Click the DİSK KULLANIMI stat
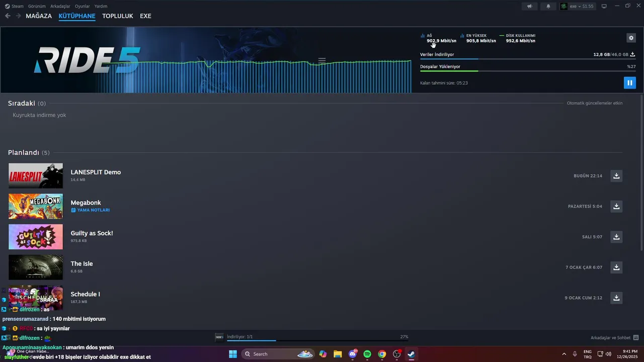Viewport: 644px width, 362px height. pyautogui.click(x=517, y=38)
